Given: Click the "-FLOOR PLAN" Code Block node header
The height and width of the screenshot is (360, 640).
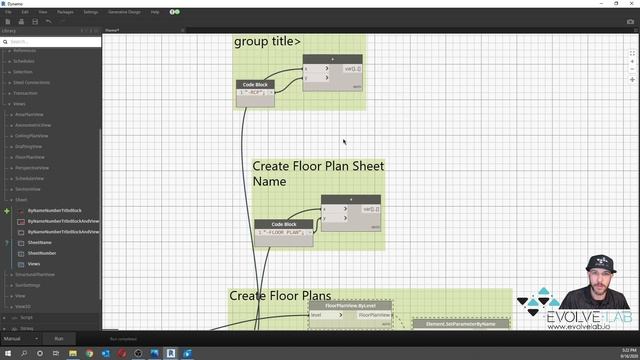Looking at the screenshot, I should pos(284,224).
